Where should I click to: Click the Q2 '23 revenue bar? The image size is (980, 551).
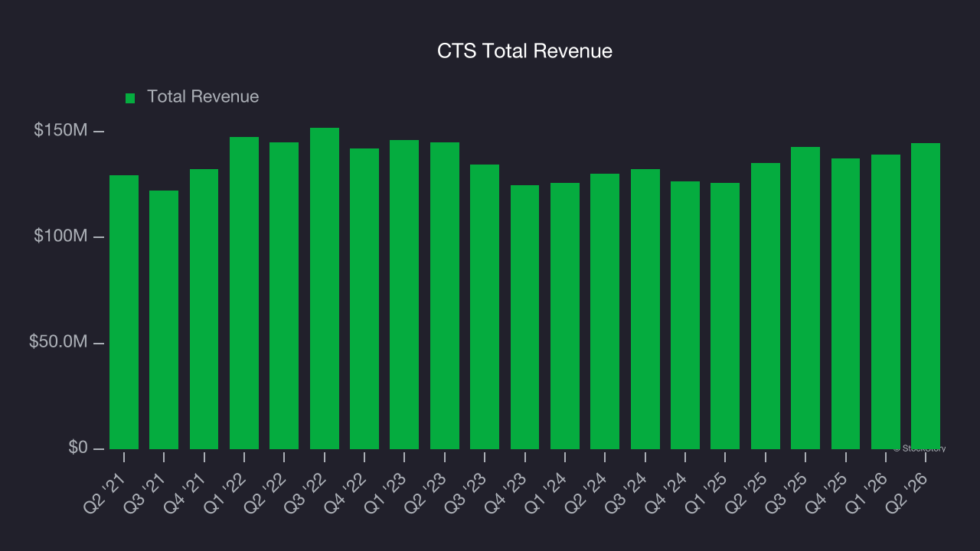(x=445, y=295)
